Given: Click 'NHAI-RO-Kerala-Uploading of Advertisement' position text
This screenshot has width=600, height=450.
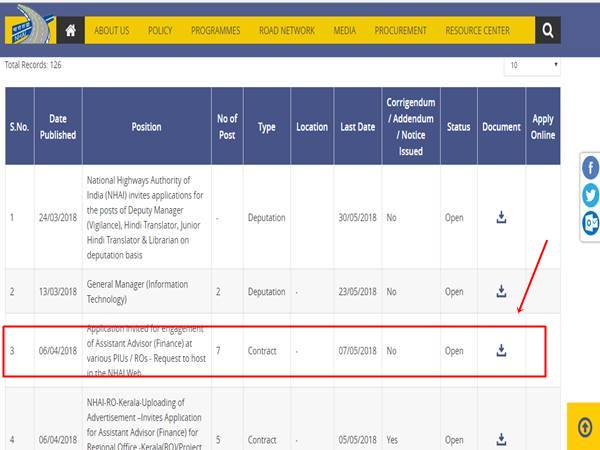Looking at the screenshot, I should [144, 425].
